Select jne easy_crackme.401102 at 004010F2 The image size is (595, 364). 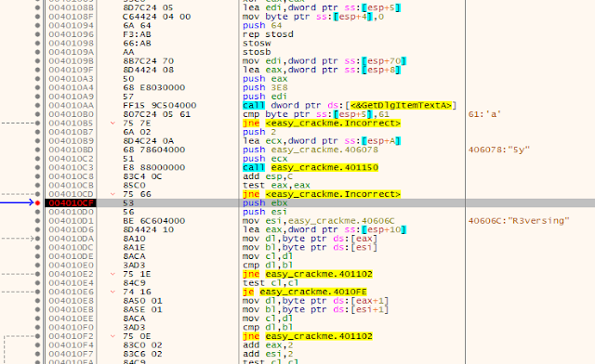point(308,336)
